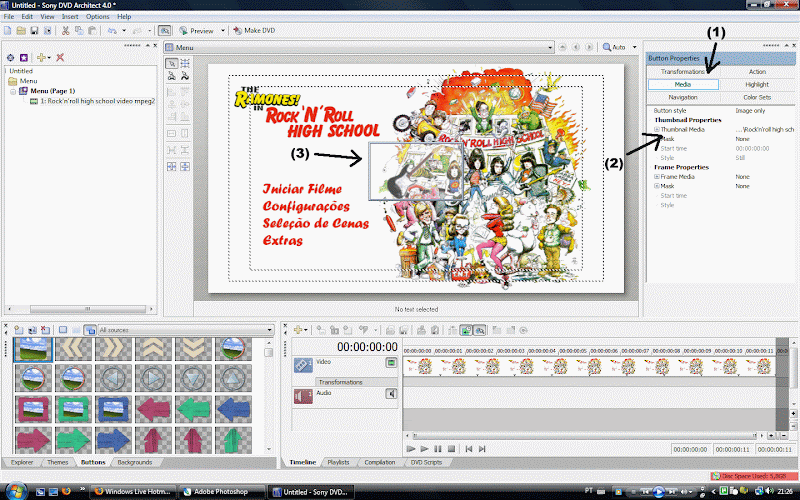Choose the blue right arrow button thumbnail
This screenshot has height=500, width=800.
tap(113, 440)
